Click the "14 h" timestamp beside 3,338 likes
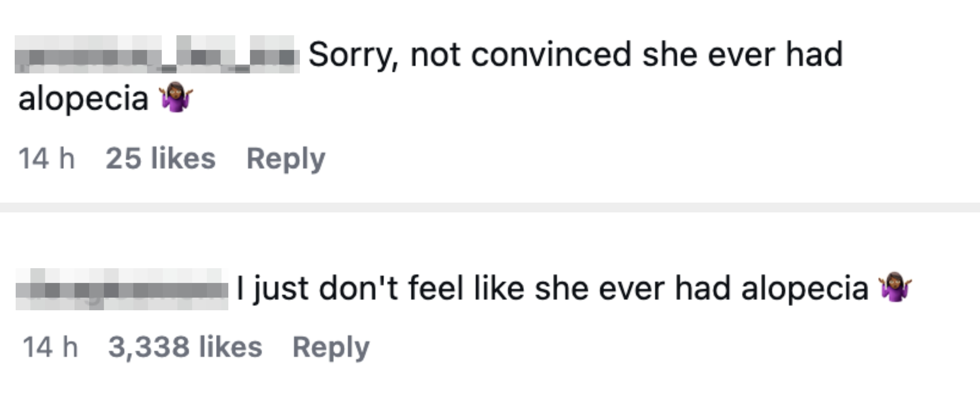980x415 pixels. click(x=50, y=347)
